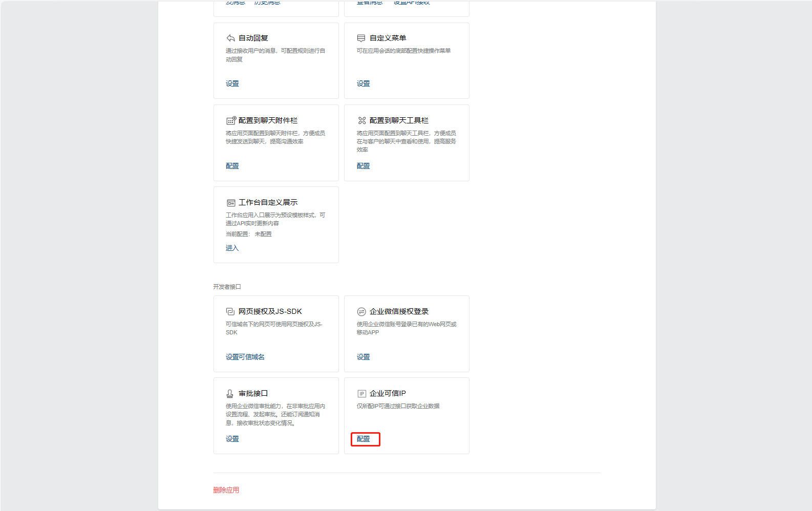Click the 工作台自定义展示 icon
Viewport: 812px width, 511px height.
pyautogui.click(x=231, y=203)
